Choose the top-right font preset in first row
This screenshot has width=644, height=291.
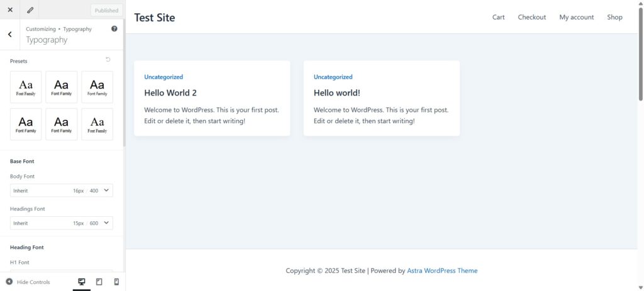click(97, 87)
